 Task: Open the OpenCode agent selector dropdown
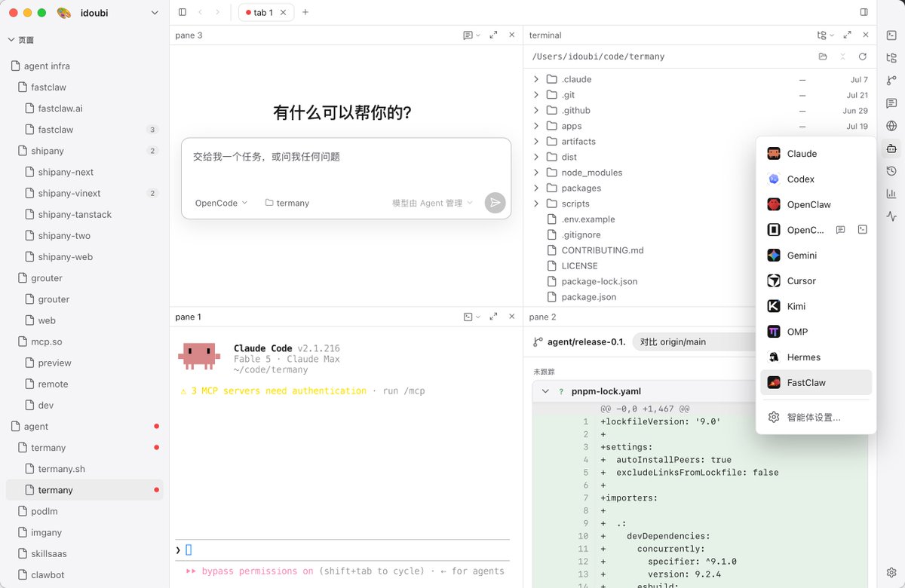point(221,203)
